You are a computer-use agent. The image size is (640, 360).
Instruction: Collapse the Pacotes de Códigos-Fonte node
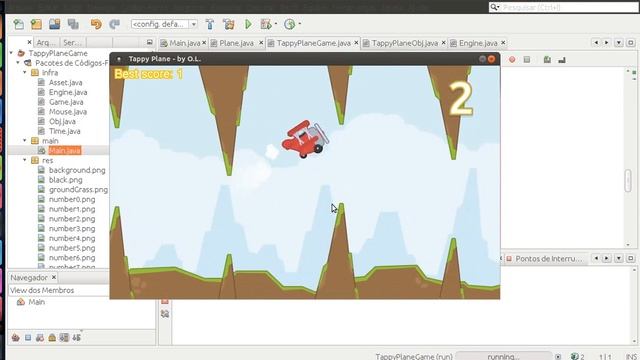click(18, 63)
